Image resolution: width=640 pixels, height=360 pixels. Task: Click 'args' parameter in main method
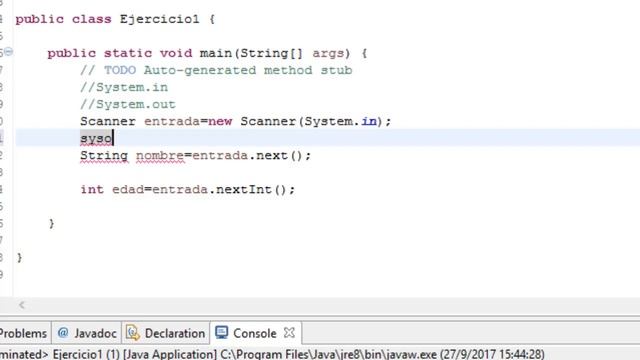[329, 53]
